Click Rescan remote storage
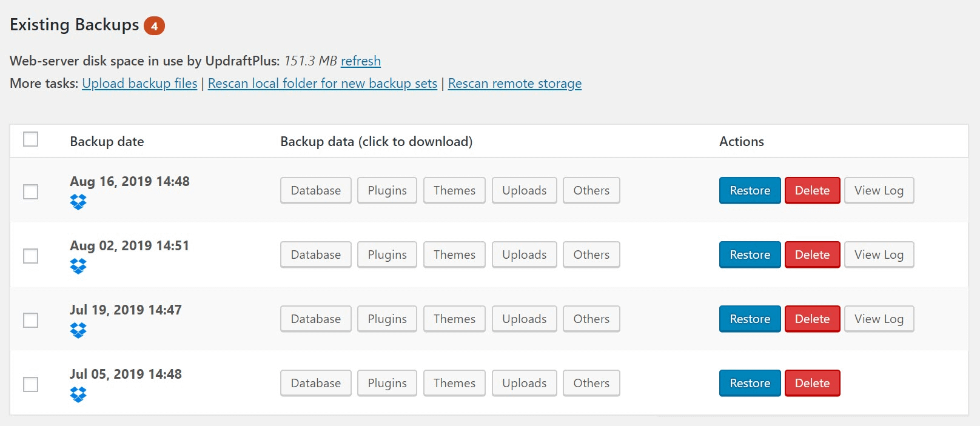980x426 pixels. [514, 83]
